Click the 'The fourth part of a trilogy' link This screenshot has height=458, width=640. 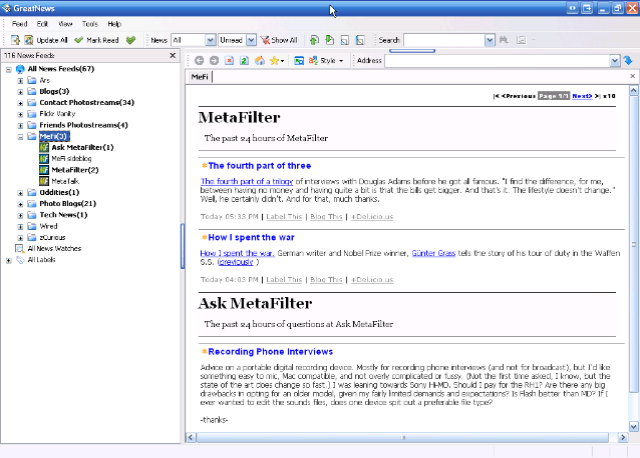click(247, 181)
